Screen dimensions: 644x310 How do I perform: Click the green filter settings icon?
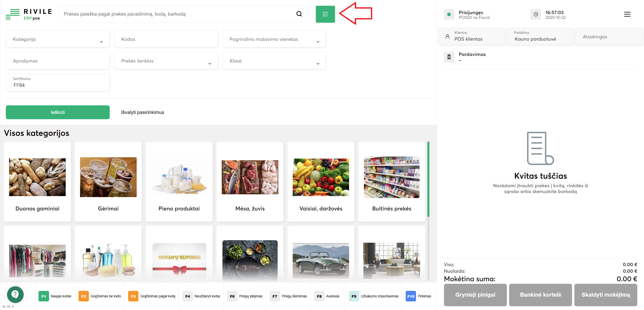pos(325,14)
